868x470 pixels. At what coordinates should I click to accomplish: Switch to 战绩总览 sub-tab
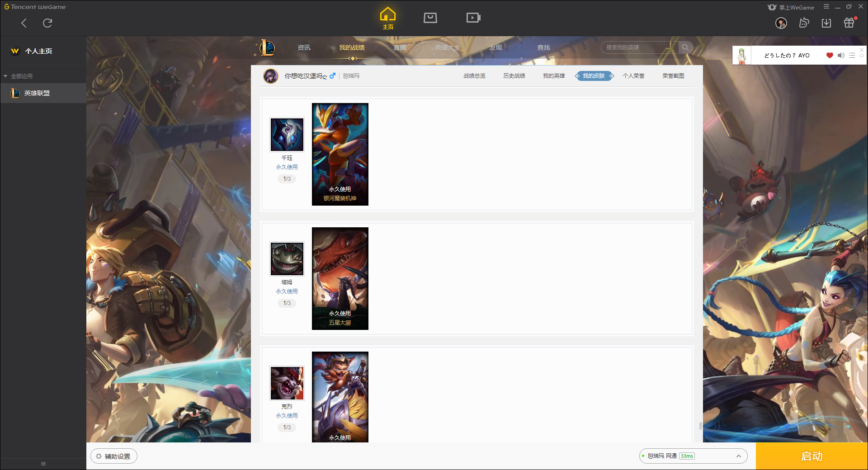(x=474, y=76)
